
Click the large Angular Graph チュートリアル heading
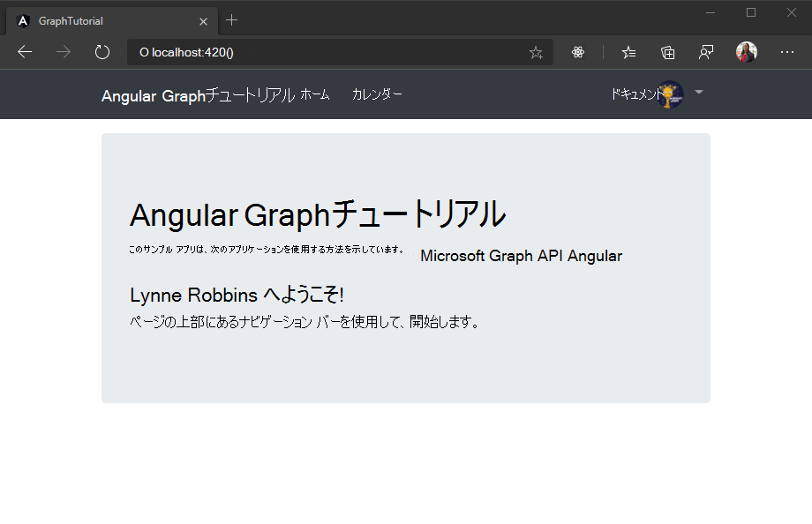(318, 214)
